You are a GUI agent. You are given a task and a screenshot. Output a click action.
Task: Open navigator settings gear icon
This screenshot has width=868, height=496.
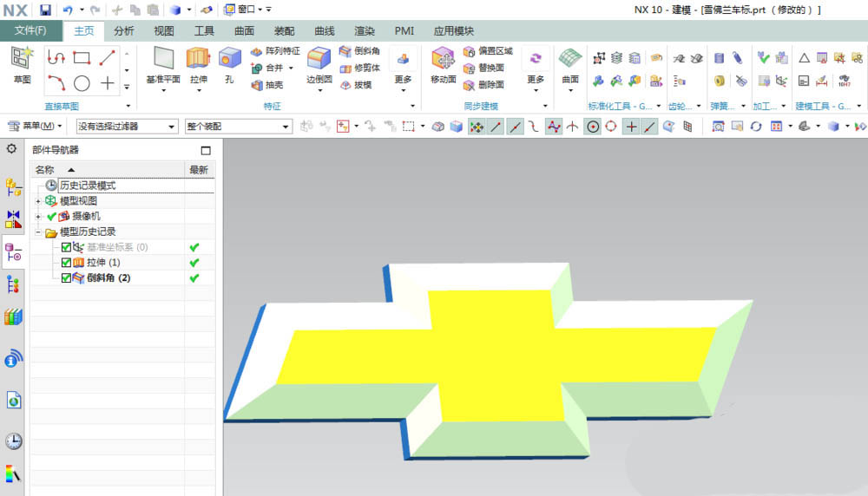point(11,149)
